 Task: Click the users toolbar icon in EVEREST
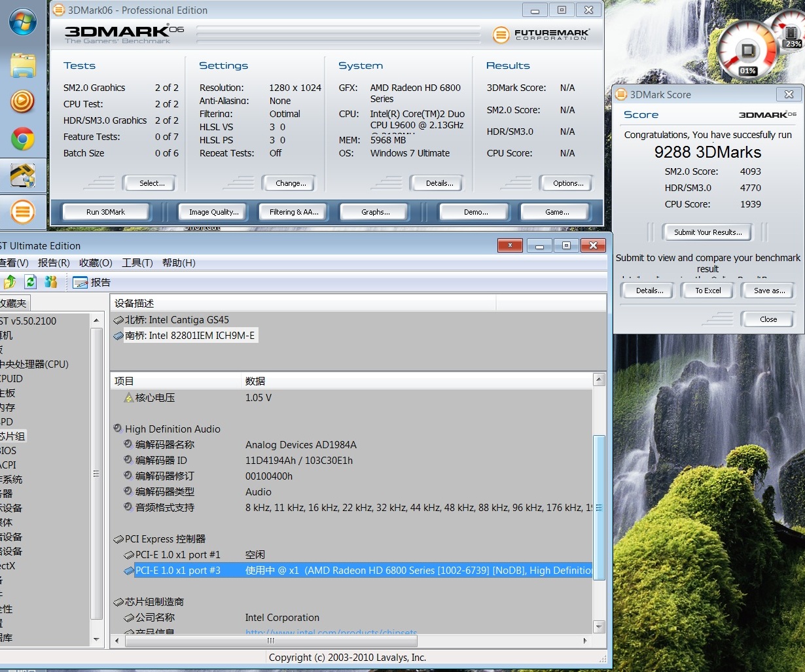[x=51, y=282]
